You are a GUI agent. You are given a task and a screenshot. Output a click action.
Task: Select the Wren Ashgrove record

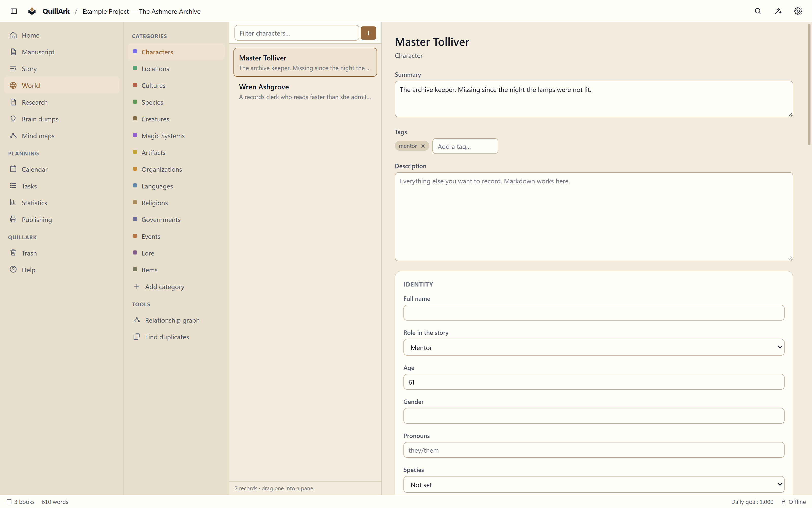click(305, 91)
